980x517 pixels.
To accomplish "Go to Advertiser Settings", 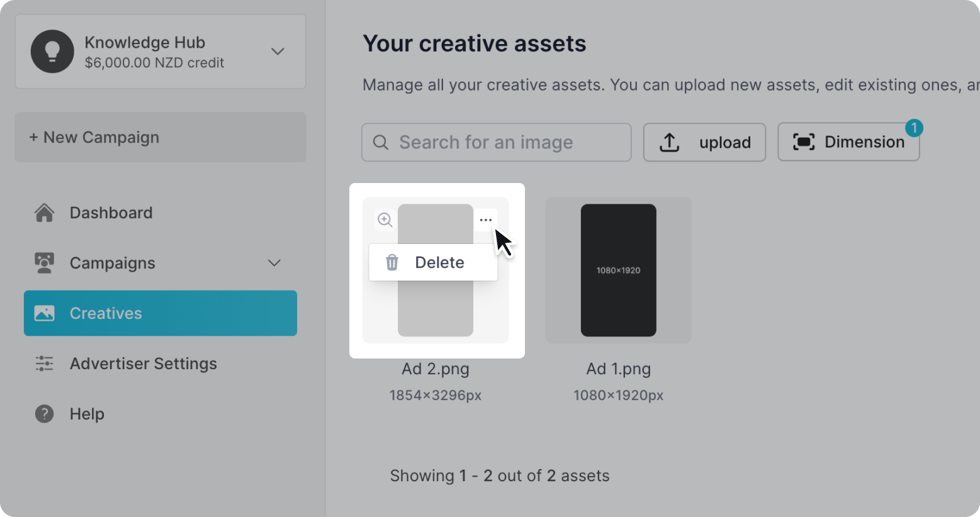I will tap(143, 364).
